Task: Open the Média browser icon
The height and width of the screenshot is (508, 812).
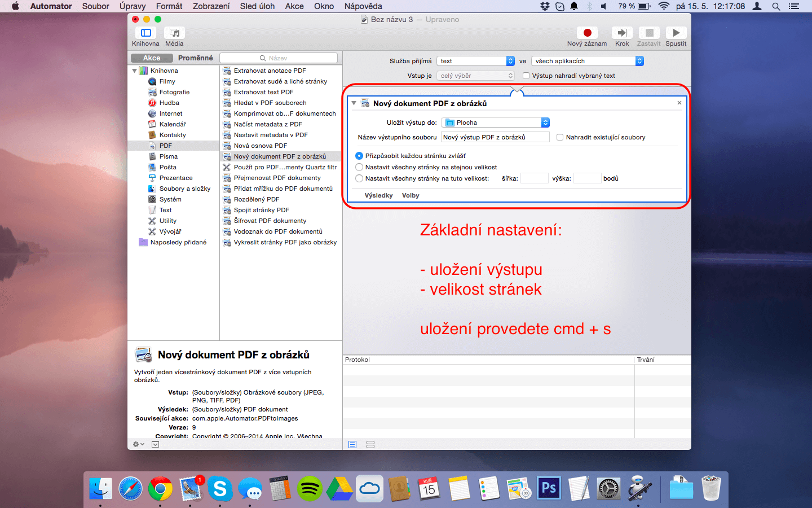Action: click(x=174, y=33)
